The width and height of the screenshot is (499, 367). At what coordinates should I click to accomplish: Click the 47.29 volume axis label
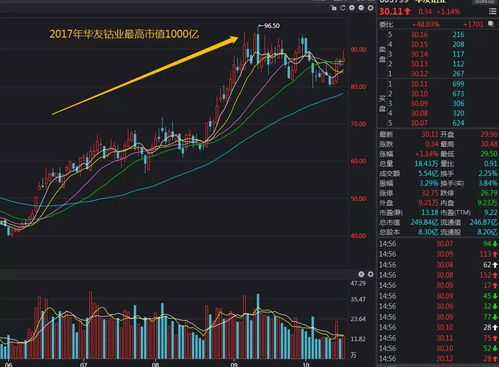tap(358, 283)
